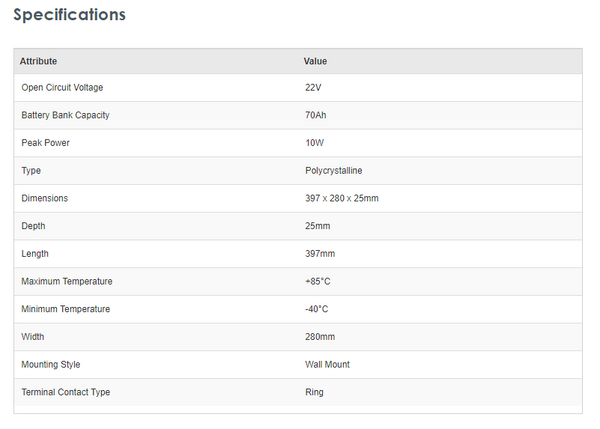Click the Polycrystalline type value

pos(333,171)
